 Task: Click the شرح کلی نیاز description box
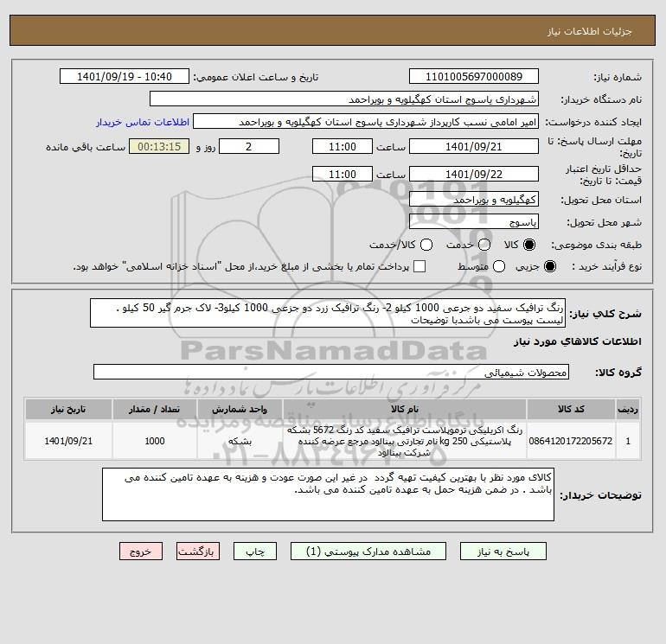(x=328, y=313)
